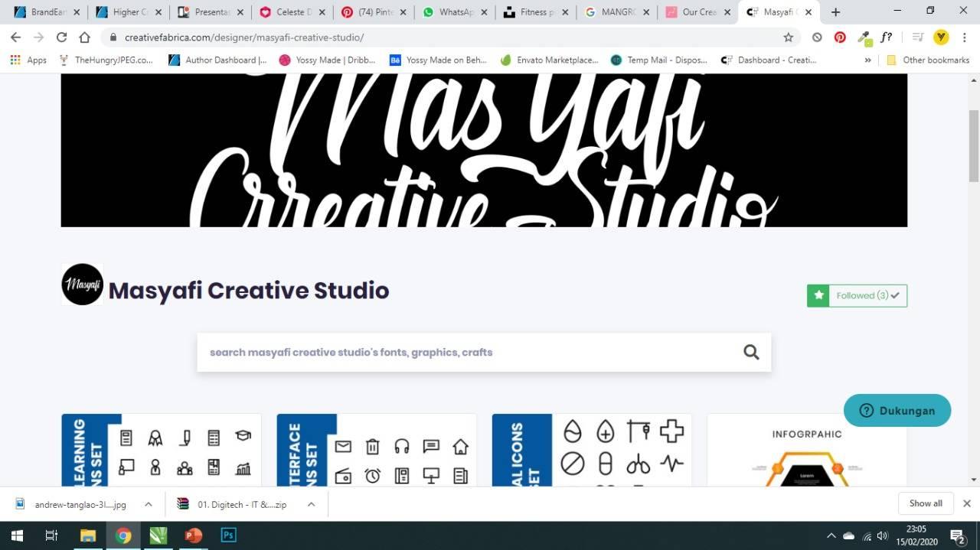
Task: Click the Mas Yafi Creative Studio banner
Action: (x=484, y=150)
